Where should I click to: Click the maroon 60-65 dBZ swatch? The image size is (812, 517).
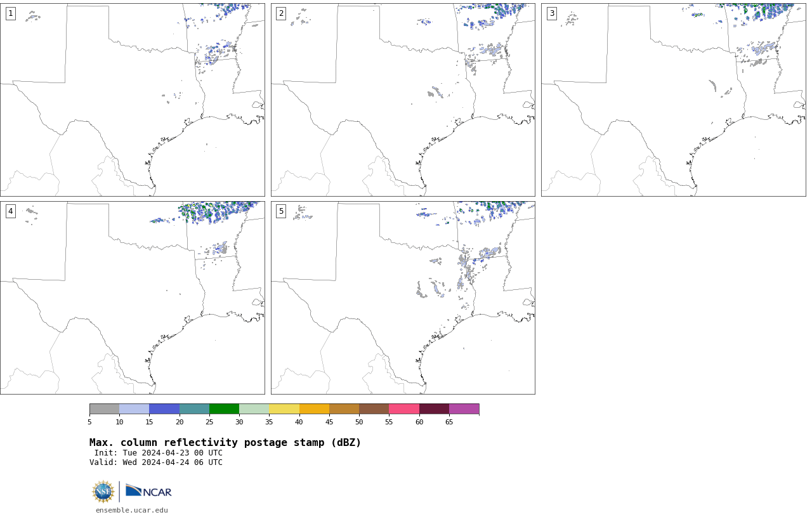click(434, 409)
